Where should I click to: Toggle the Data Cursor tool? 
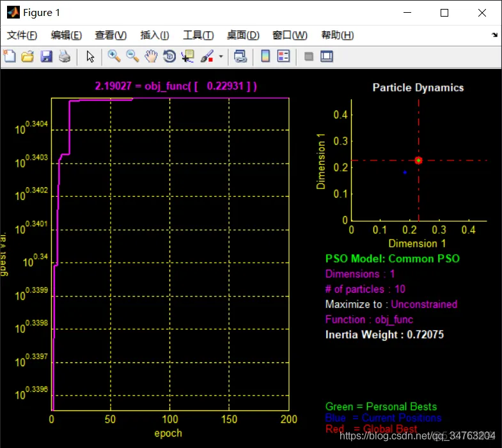click(188, 56)
